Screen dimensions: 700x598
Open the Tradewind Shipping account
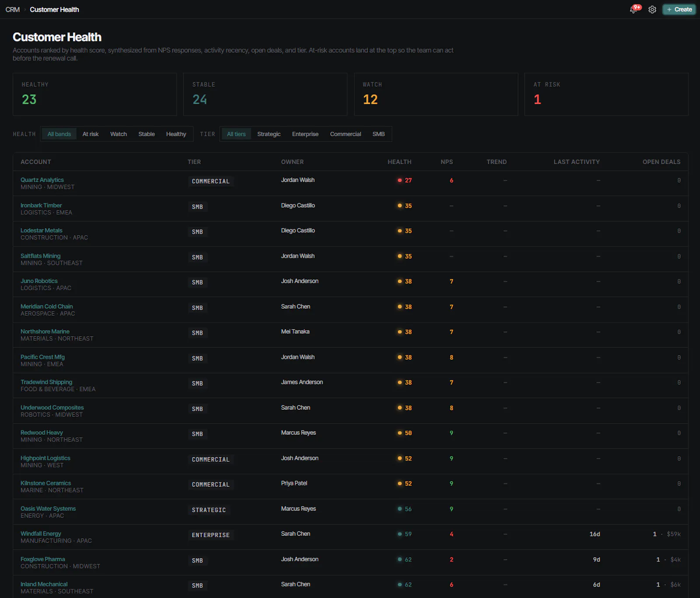coord(46,382)
